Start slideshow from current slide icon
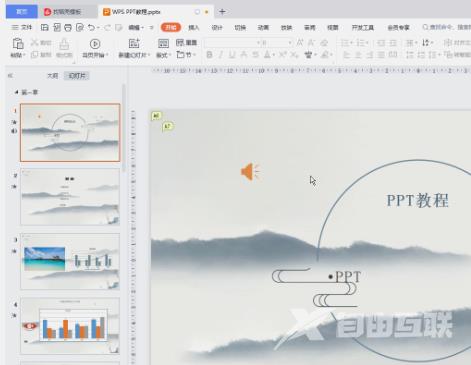The width and height of the screenshot is (471, 365). pos(95,44)
